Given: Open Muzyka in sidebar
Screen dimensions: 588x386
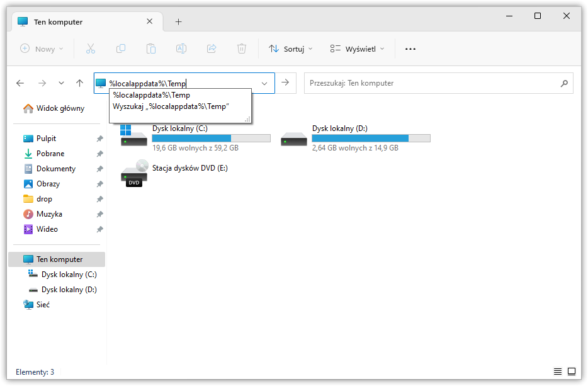Looking at the screenshot, I should (43, 214).
